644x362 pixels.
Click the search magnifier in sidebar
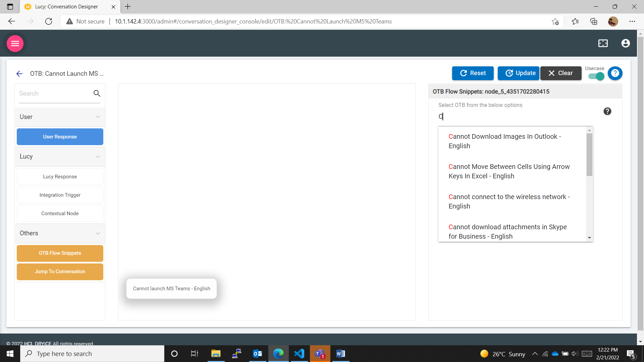[x=97, y=94]
